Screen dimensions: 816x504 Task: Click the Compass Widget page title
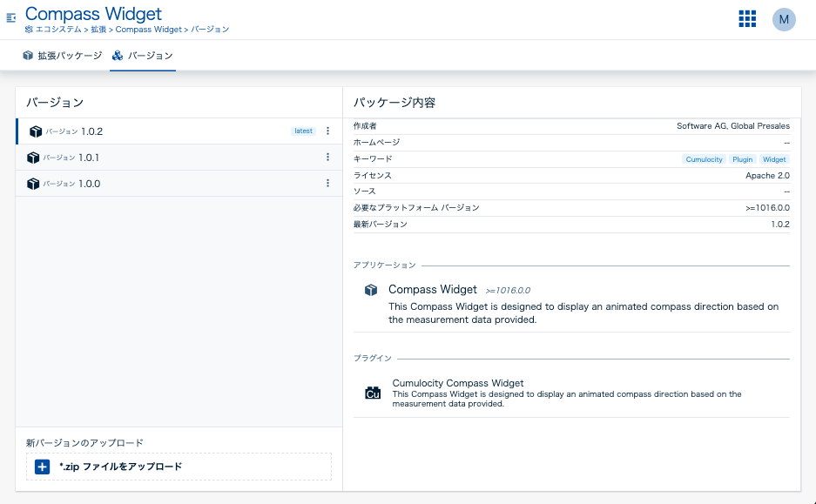click(93, 14)
